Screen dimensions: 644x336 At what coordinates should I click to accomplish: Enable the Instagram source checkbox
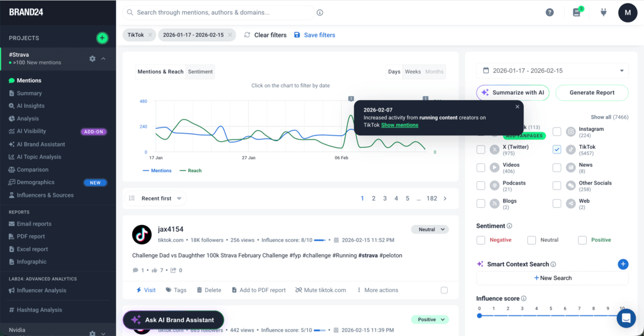click(557, 132)
